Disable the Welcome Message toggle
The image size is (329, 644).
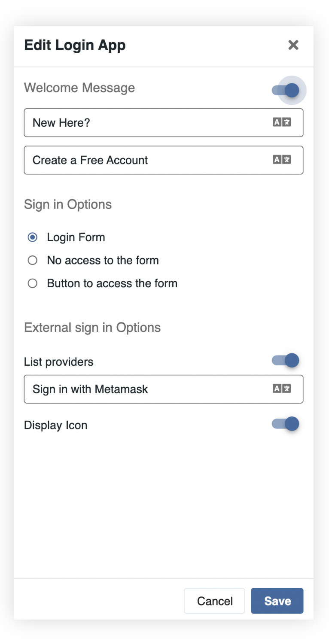[286, 90]
